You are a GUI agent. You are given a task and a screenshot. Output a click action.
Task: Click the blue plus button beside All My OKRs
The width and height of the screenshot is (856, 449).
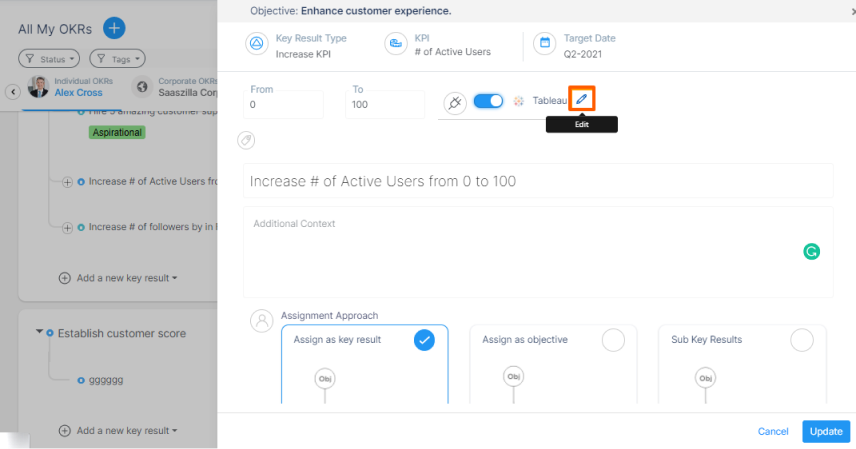click(x=114, y=28)
